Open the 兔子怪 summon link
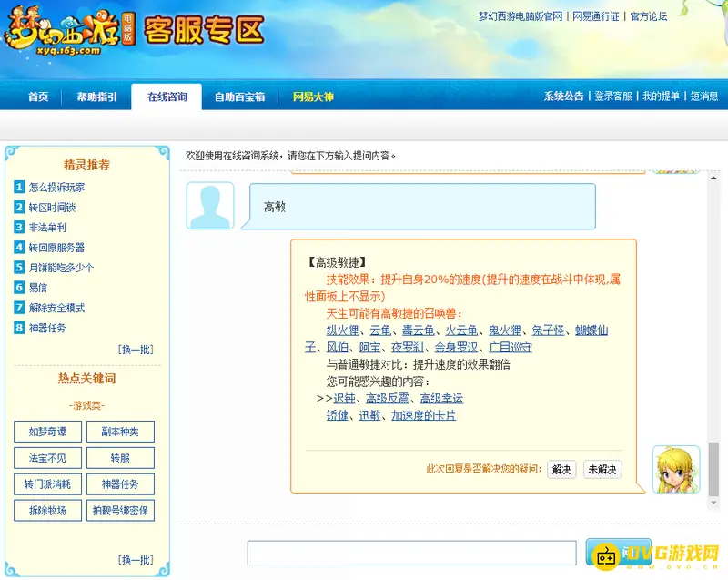 point(549,331)
